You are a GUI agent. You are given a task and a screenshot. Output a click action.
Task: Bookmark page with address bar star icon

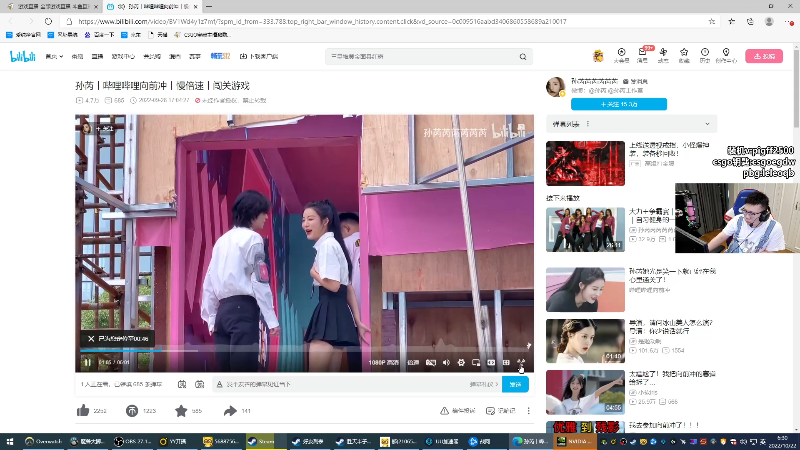pos(712,21)
